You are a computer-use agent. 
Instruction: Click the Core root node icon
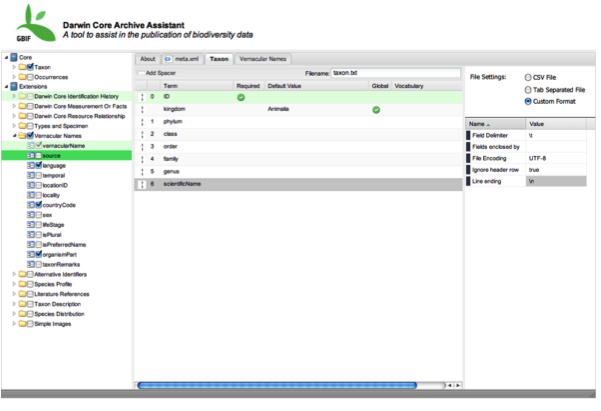[13, 58]
